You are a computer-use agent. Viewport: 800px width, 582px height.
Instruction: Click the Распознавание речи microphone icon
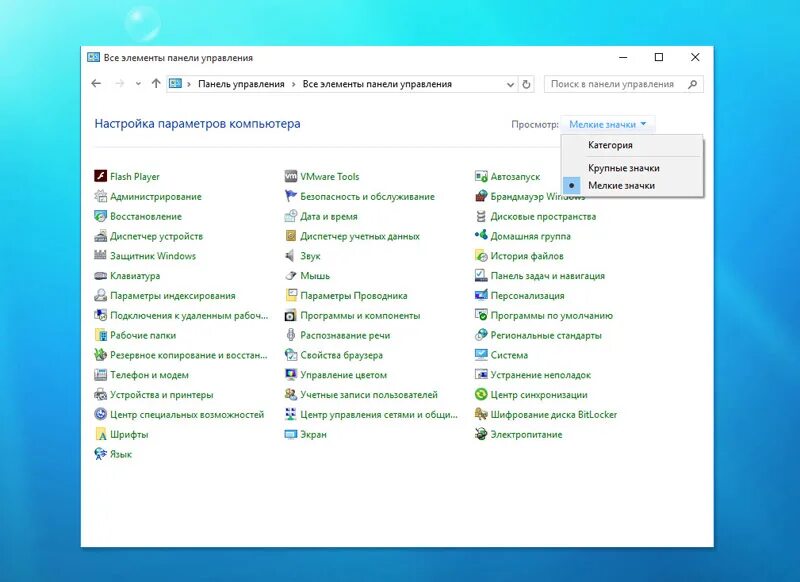pyautogui.click(x=291, y=335)
